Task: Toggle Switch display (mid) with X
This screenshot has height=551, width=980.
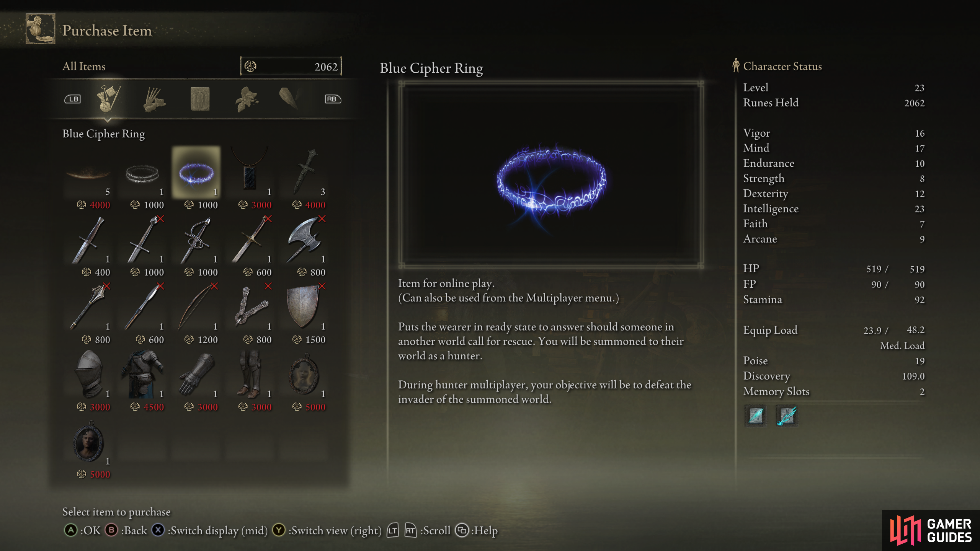Action: [x=209, y=530]
